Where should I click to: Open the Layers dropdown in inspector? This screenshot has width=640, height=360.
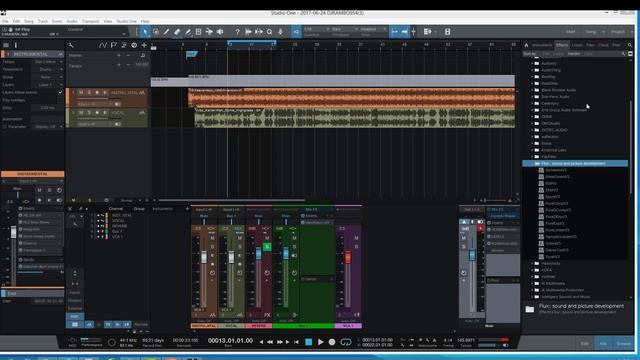click(48, 84)
